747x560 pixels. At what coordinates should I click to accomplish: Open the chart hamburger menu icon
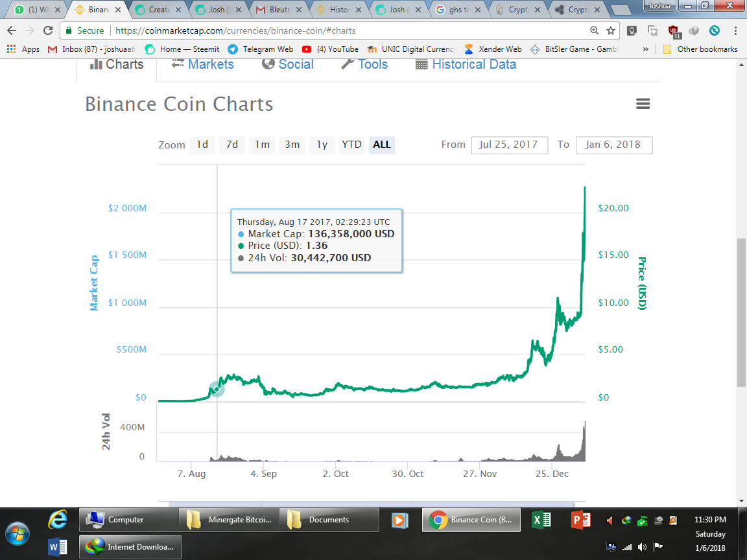point(643,104)
